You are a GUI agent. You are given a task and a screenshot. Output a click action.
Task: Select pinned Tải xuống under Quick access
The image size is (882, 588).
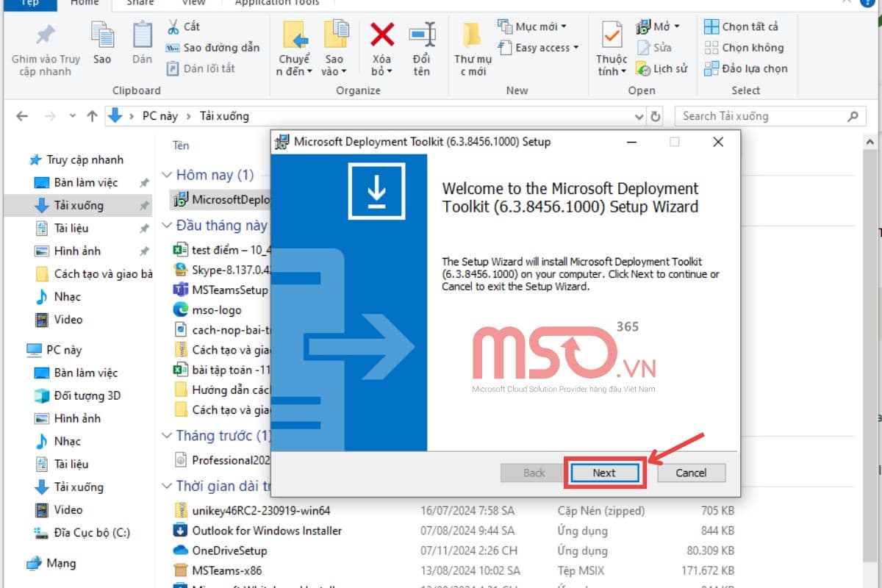tap(78, 205)
